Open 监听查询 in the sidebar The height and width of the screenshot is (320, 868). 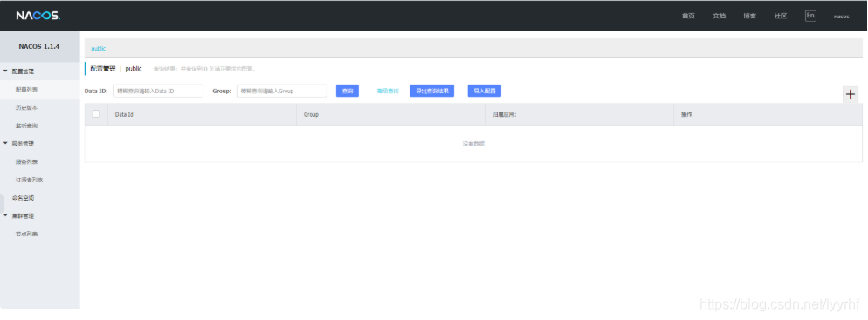pos(26,126)
